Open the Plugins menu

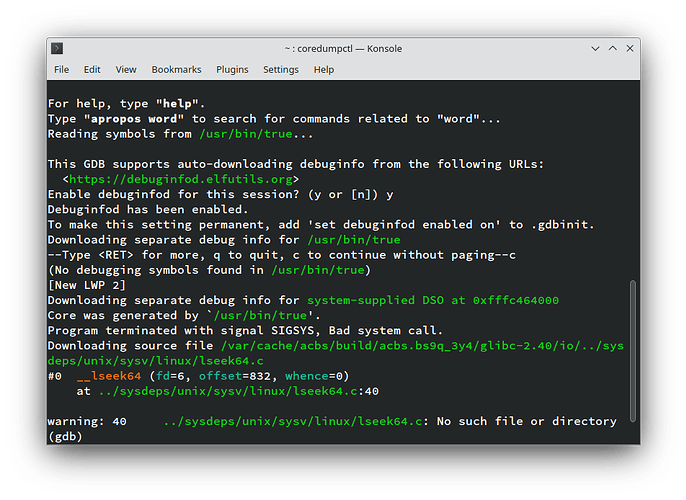[x=232, y=70]
